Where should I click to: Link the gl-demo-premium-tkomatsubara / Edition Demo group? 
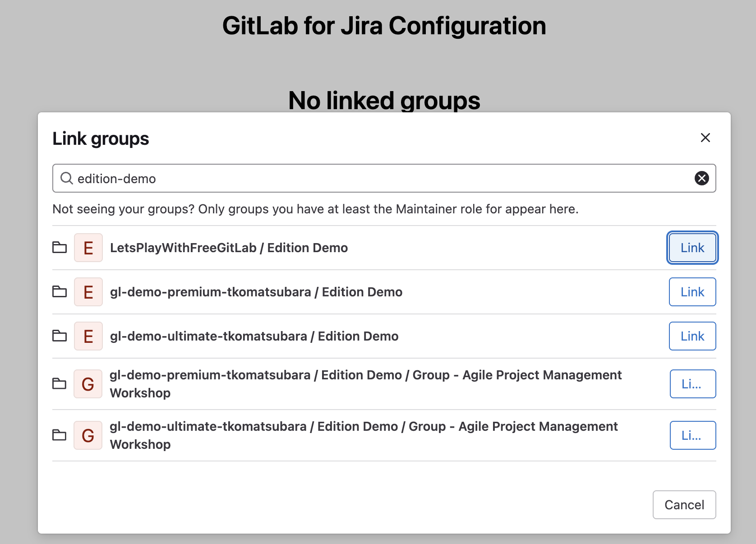click(x=692, y=292)
